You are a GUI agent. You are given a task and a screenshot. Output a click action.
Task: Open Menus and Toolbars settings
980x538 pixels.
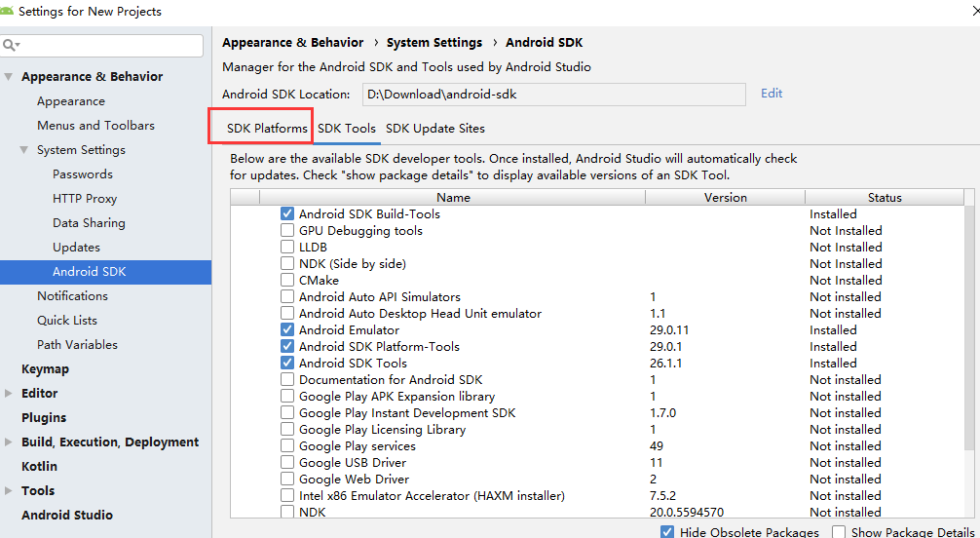click(95, 126)
